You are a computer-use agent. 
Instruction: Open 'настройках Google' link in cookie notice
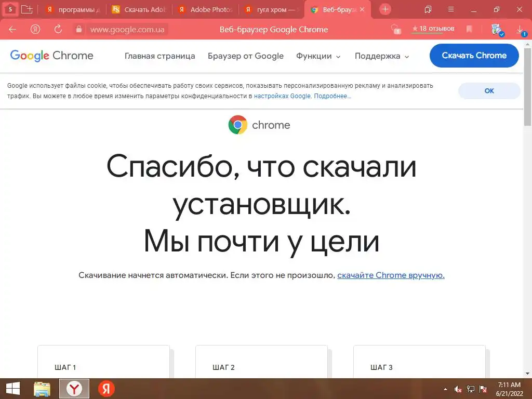(x=282, y=96)
